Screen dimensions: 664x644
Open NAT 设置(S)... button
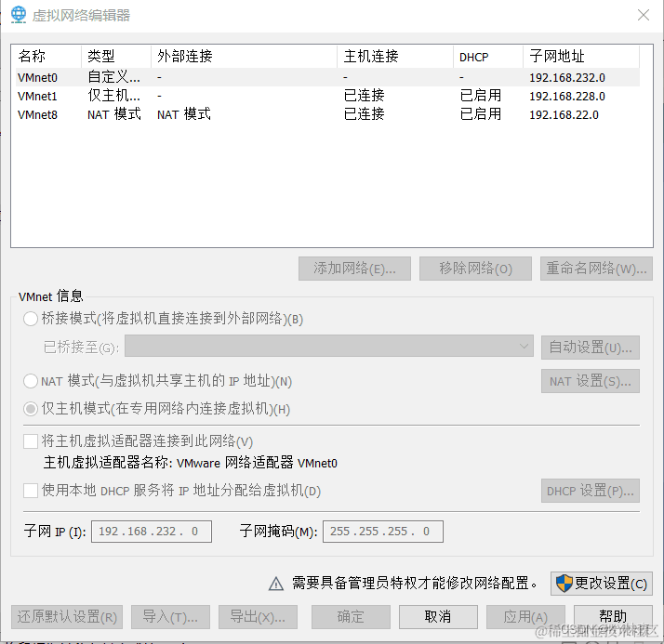(591, 381)
